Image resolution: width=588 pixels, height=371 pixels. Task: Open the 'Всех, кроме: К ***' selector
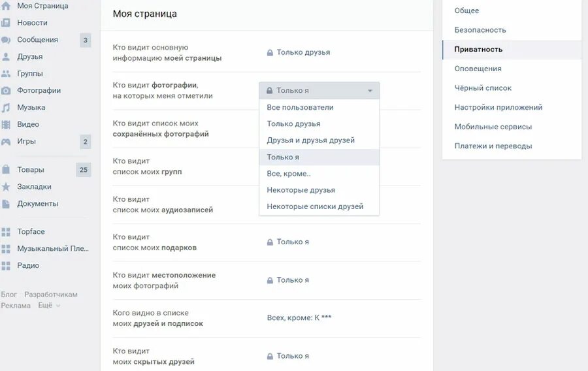pyautogui.click(x=299, y=318)
